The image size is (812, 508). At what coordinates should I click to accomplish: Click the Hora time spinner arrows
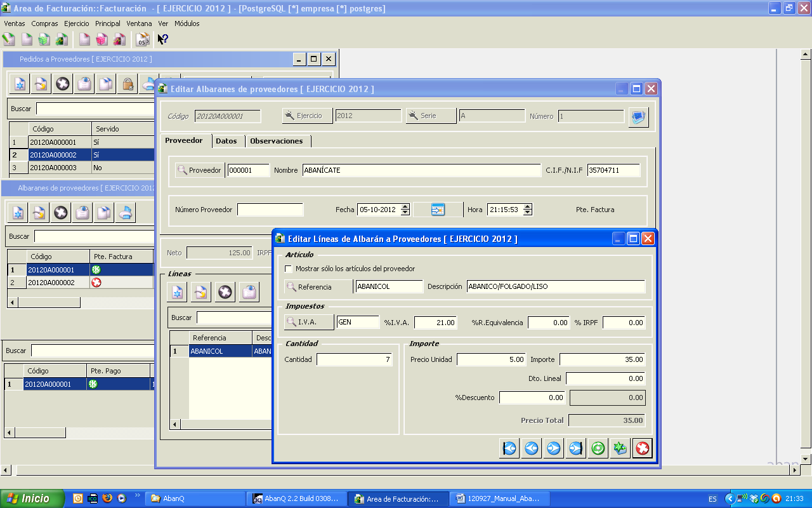528,210
